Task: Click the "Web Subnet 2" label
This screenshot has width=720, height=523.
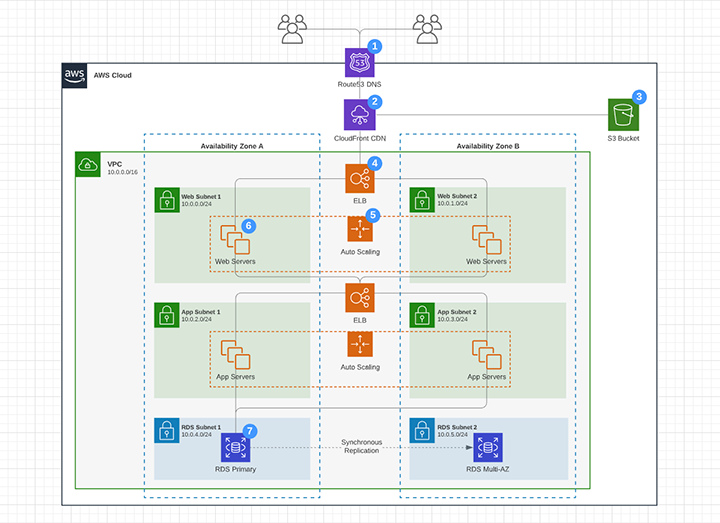Action: [x=457, y=196]
